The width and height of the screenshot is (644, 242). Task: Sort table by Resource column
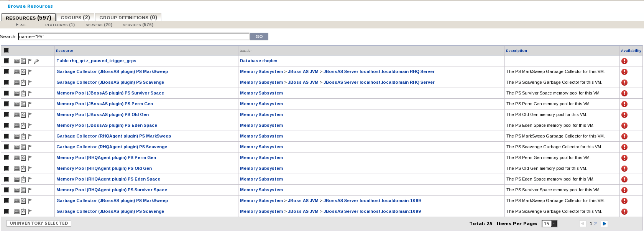[64, 51]
